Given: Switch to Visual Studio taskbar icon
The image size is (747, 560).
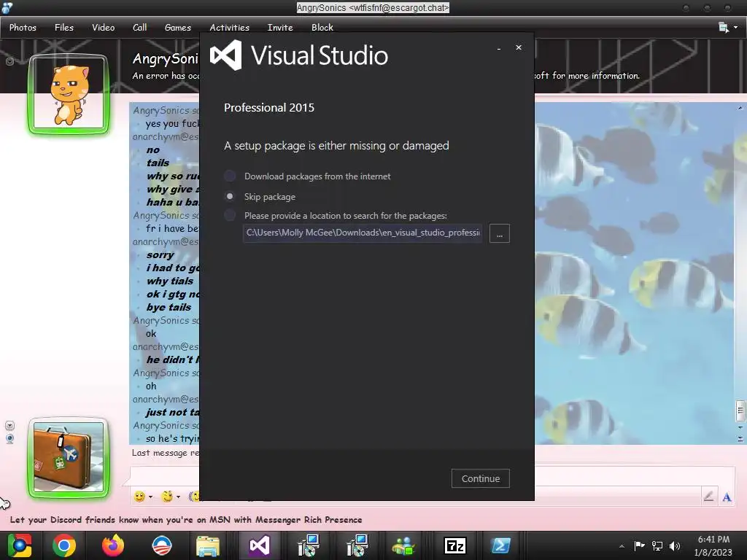Looking at the screenshot, I should pos(260,545).
